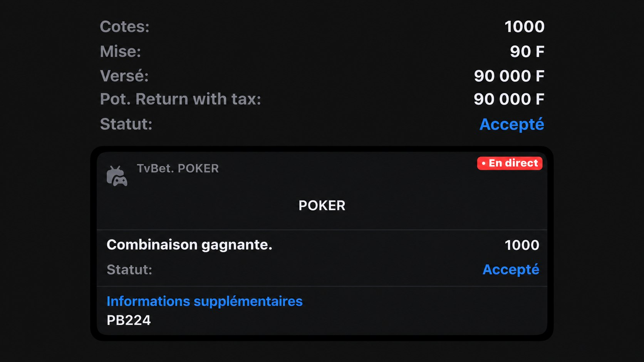
Task: Click Combinaison gagnante. selection text
Action: pos(189,245)
